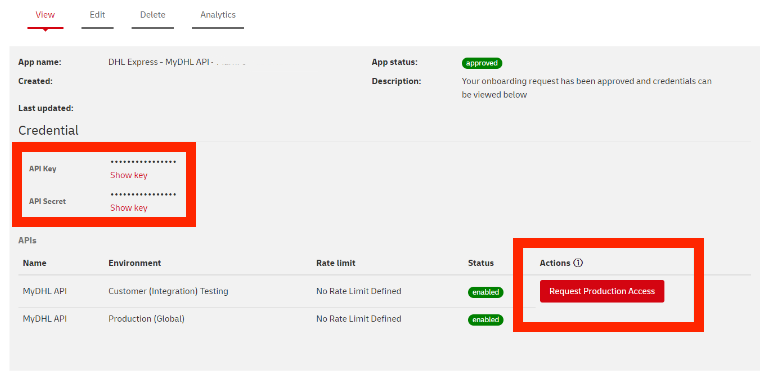Click the Created label
Screen dimensions: 761x371
[35, 81]
